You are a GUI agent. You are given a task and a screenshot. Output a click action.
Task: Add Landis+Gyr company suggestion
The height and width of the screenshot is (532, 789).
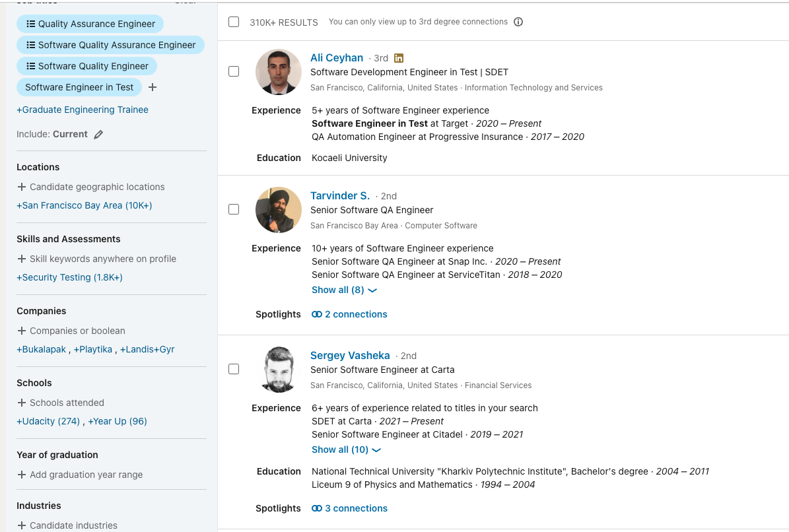[147, 349]
